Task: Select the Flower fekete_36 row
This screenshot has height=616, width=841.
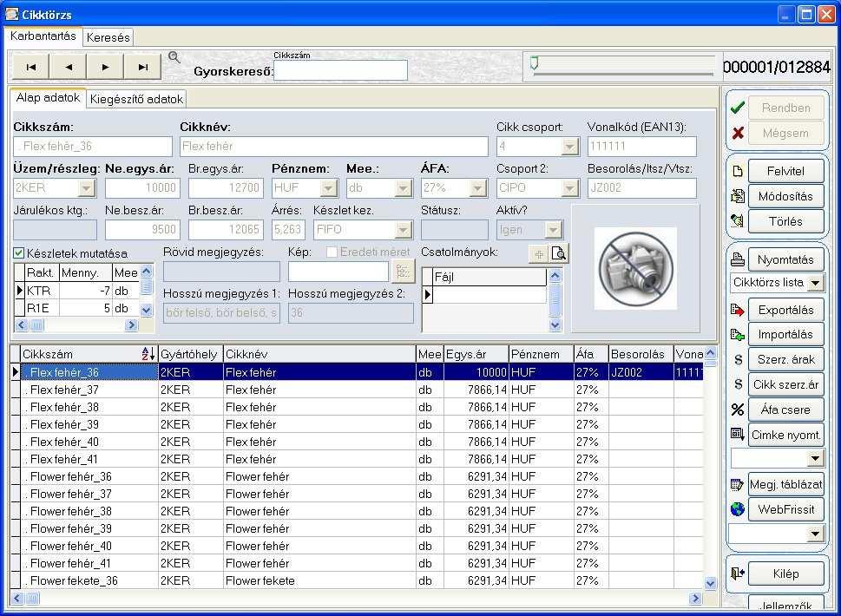Action: [x=356, y=580]
